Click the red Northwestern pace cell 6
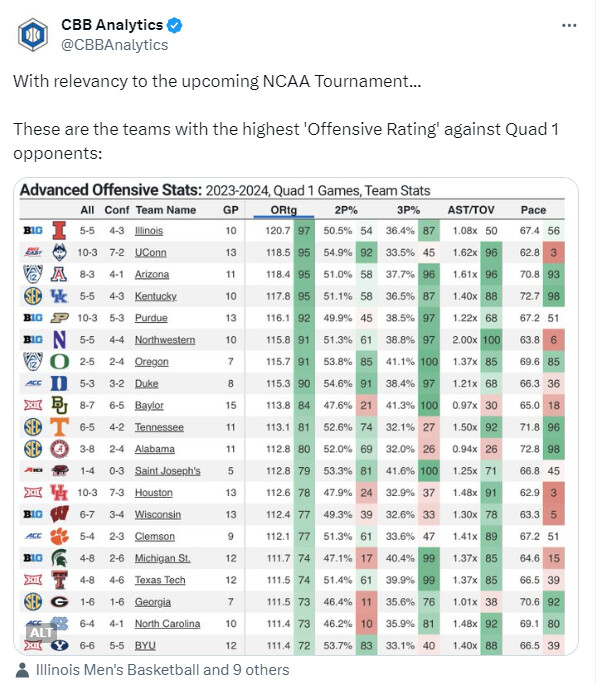This screenshot has height=684, width=601. tap(553, 340)
